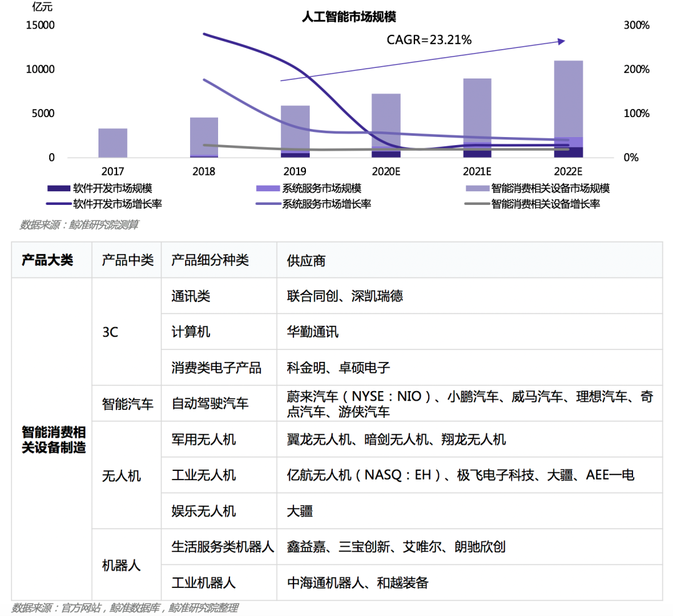Select the gray 智能消费相关设备增长率 legend line
The image size is (673, 616).
(x=477, y=204)
